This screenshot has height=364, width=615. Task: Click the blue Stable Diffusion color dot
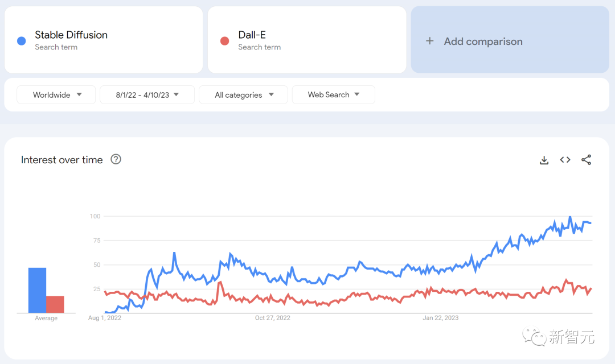point(22,41)
